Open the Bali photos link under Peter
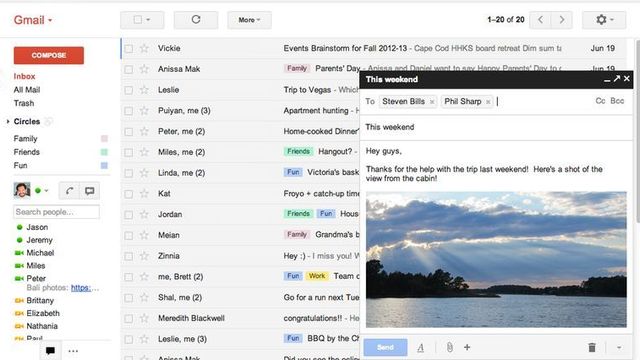Image resolution: width=640 pixels, height=360 pixels. tap(81, 288)
